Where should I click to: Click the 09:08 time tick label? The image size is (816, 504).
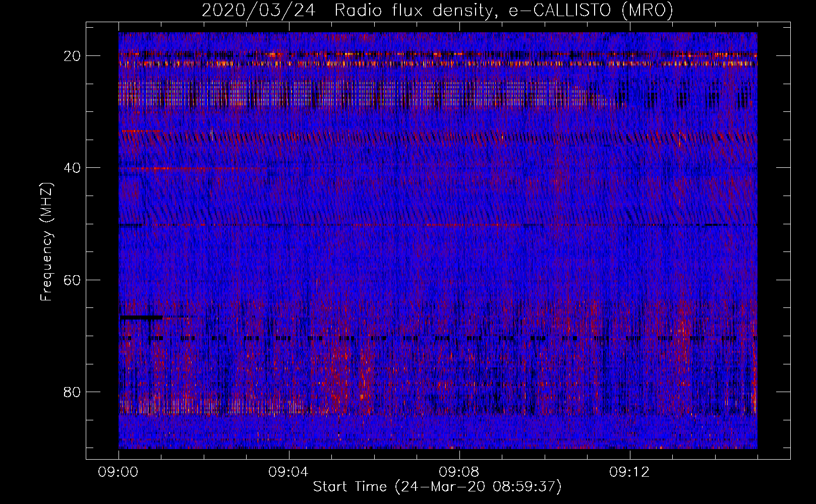pyautogui.click(x=459, y=472)
